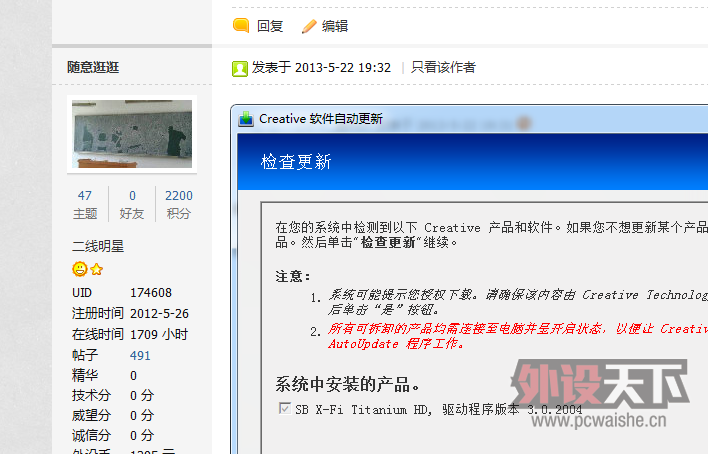The width and height of the screenshot is (708, 454).
Task: Open the username 随意逛逛 profile
Action: click(x=93, y=67)
